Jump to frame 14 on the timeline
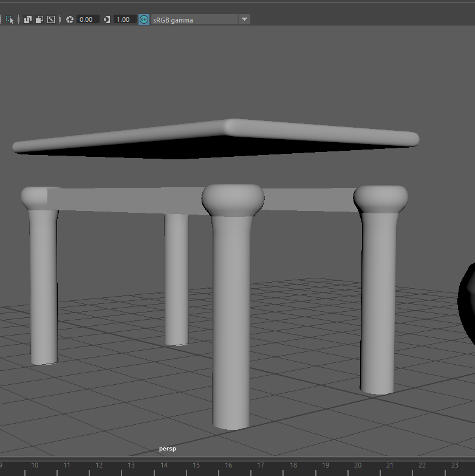Image resolution: width=475 pixels, height=476 pixels. pos(164,466)
